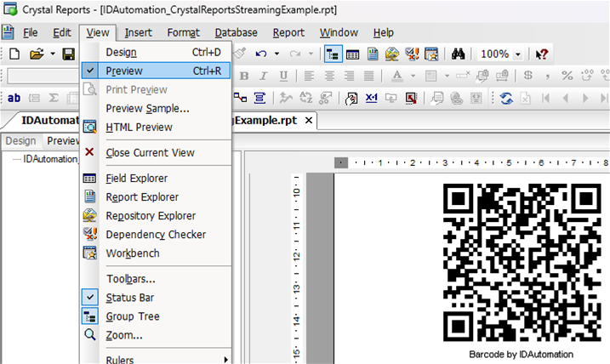This screenshot has height=364, width=610.
Task: Open the Edit menu
Action: click(62, 33)
